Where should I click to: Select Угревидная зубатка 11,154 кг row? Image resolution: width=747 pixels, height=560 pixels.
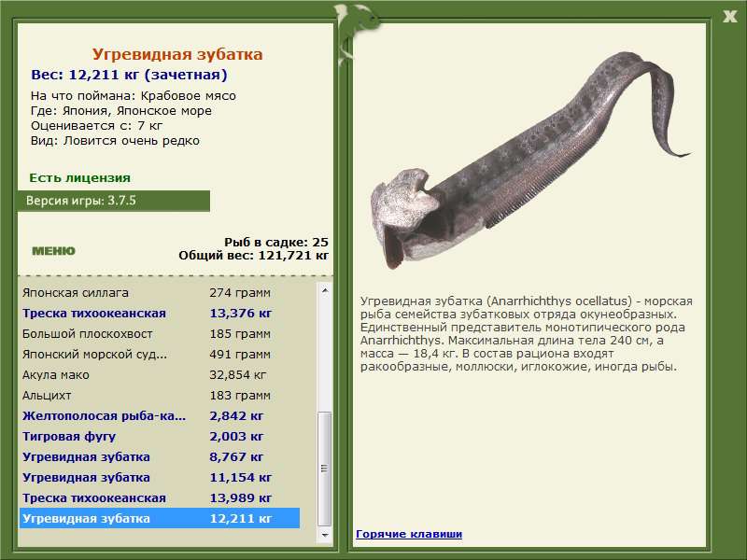click(x=160, y=477)
